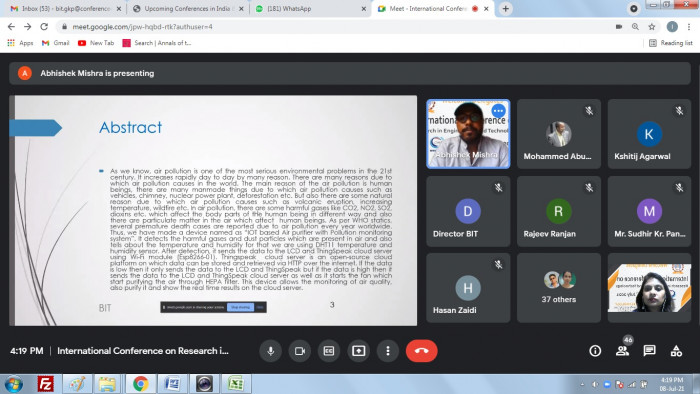This screenshot has width=700, height=394.
Task: Open FileZilla from the Windows taskbar
Action: [45, 384]
